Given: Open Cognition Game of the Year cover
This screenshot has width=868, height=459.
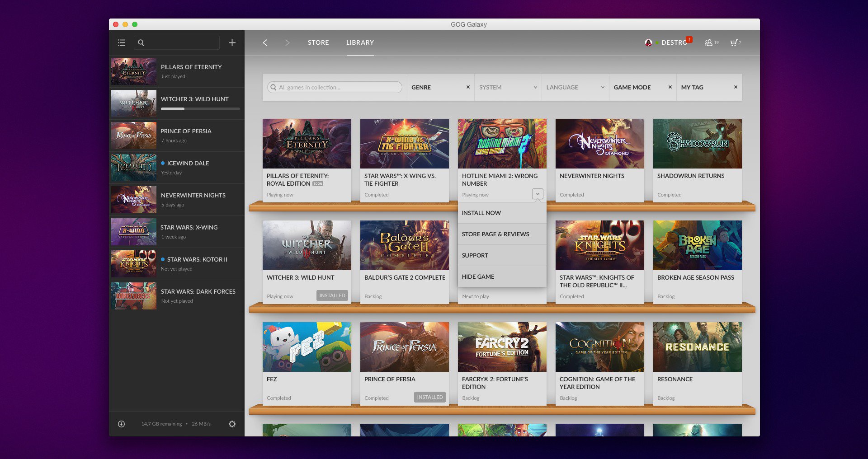Looking at the screenshot, I should (x=600, y=347).
